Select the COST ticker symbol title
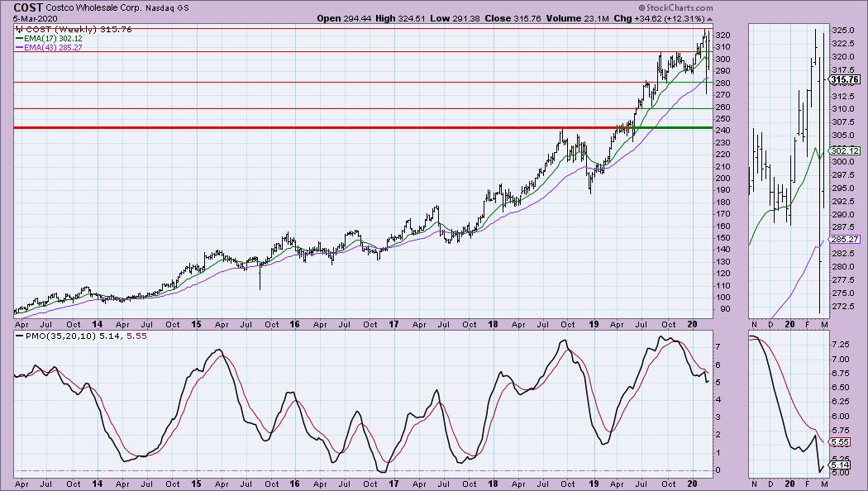868x491 pixels. point(27,7)
